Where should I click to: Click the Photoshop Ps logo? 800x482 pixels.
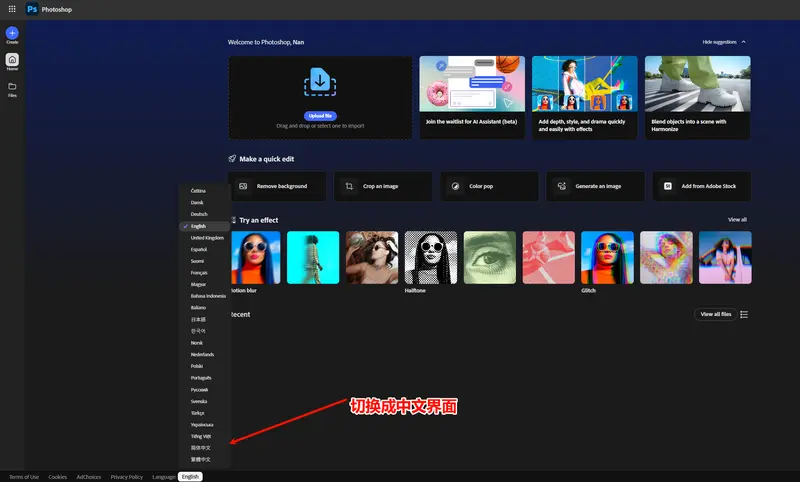click(32, 9)
